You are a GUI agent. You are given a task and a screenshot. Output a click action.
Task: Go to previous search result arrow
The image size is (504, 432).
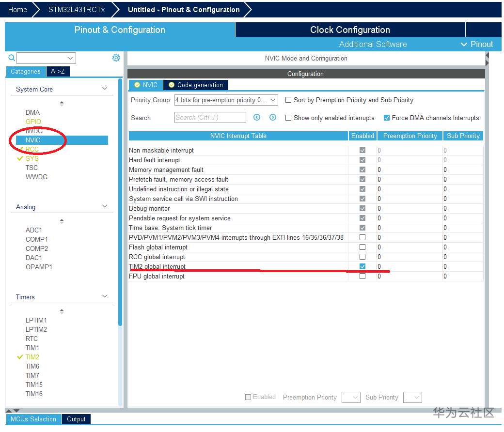256,117
